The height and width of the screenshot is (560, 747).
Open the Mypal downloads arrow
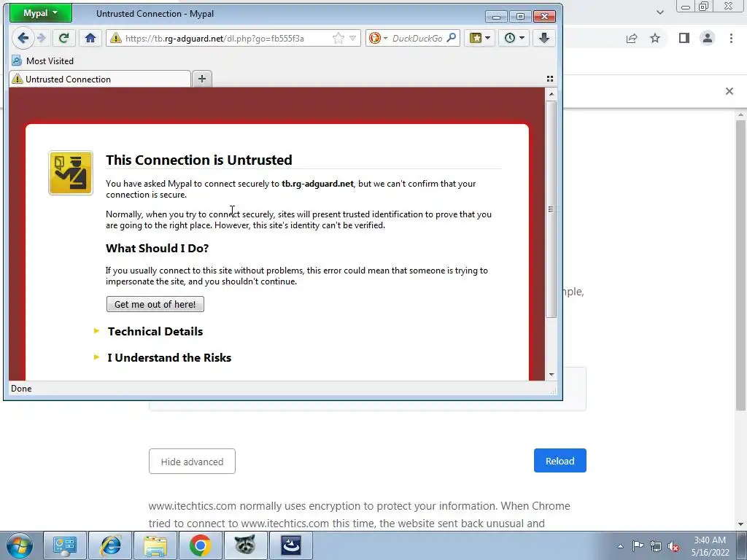coord(544,38)
